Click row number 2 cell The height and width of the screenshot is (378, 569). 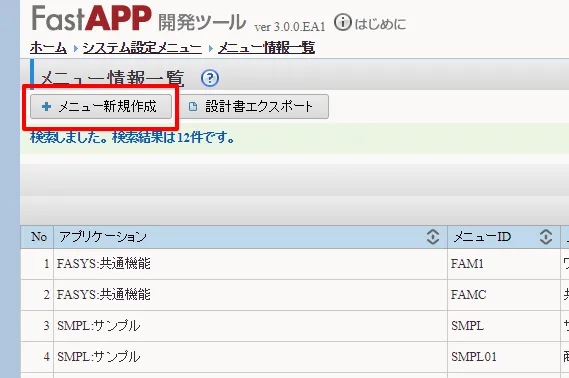point(37,295)
